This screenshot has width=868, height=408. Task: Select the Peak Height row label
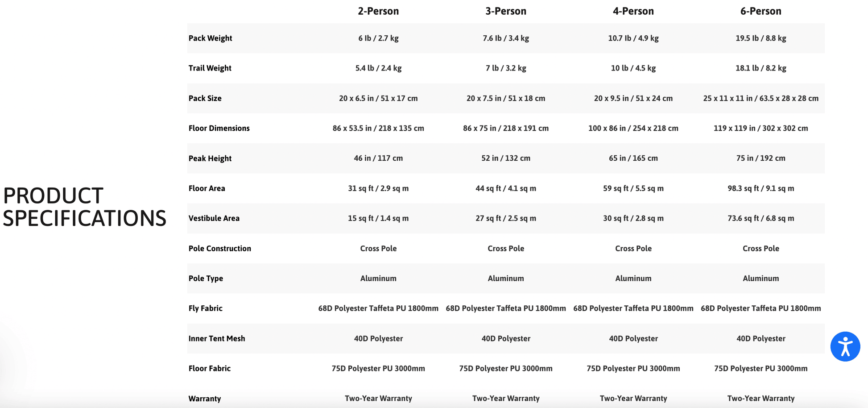pyautogui.click(x=210, y=158)
